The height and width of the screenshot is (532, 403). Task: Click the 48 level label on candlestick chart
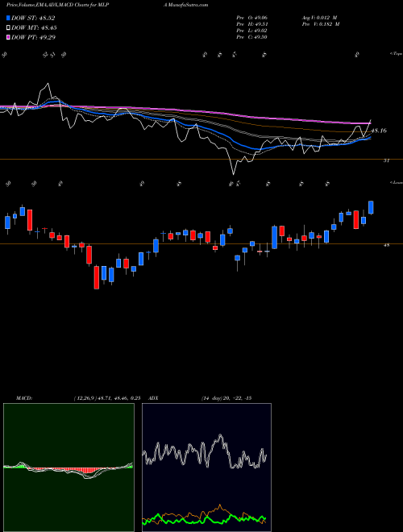point(386,244)
